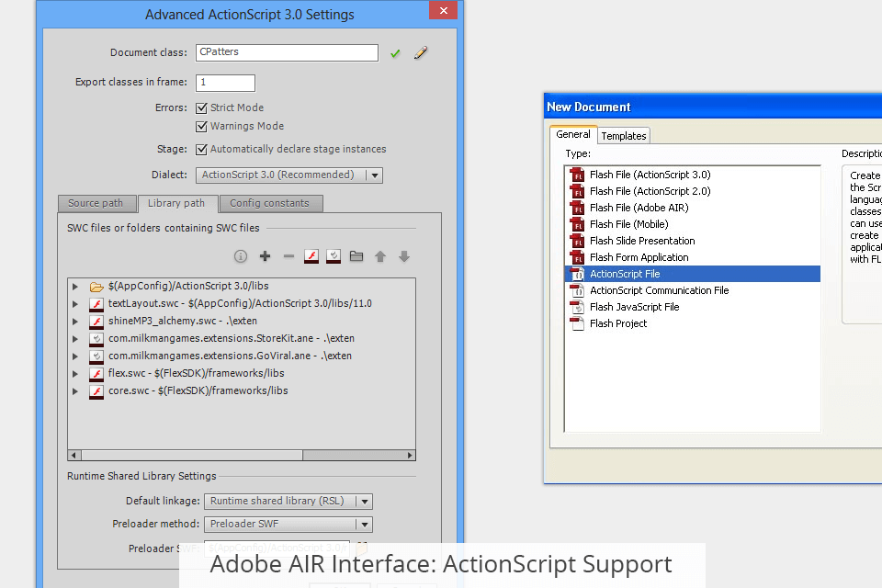Click the browse to folder icon

[356, 256]
